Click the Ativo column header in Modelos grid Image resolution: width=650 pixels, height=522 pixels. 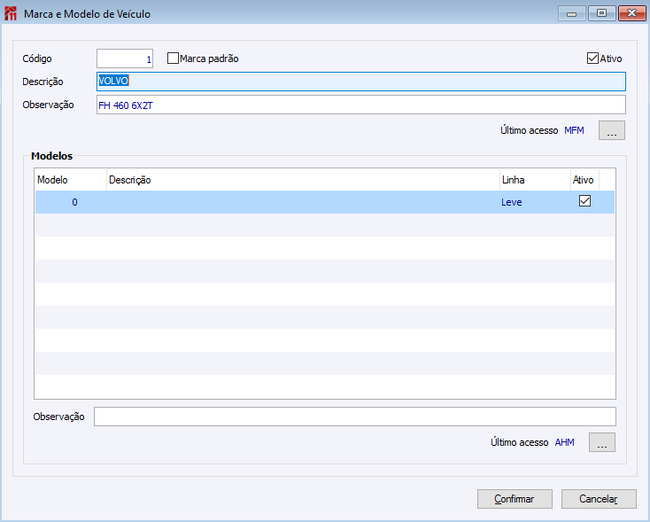click(x=585, y=180)
